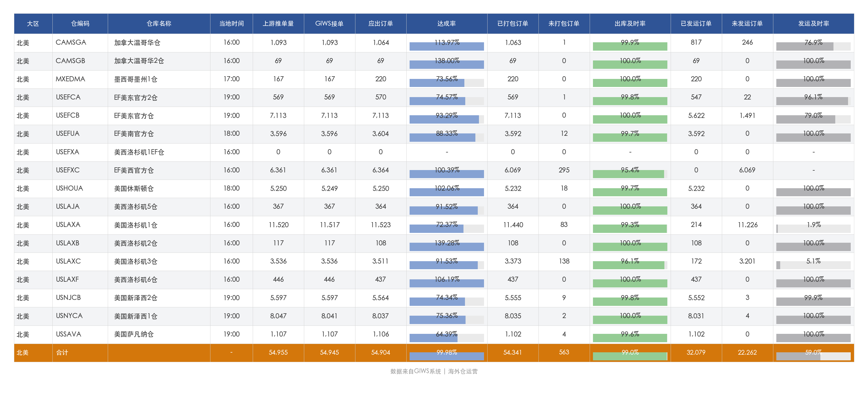Select the 59.0% total shipping rate bar
This screenshot has height=394, width=868.
point(813,356)
